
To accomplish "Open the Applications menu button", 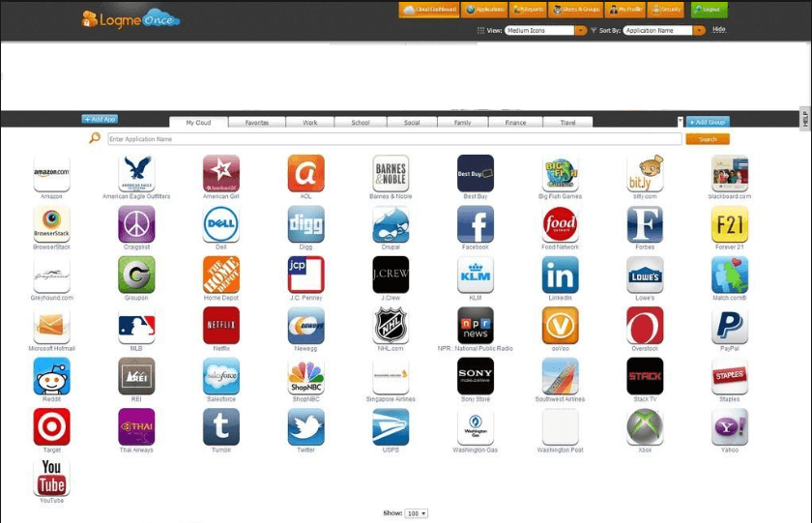I will tap(485, 10).
